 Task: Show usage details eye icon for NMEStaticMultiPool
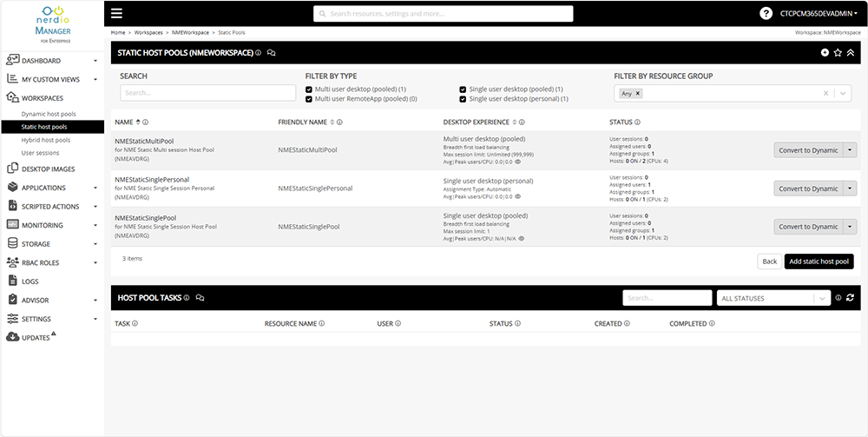click(x=517, y=162)
